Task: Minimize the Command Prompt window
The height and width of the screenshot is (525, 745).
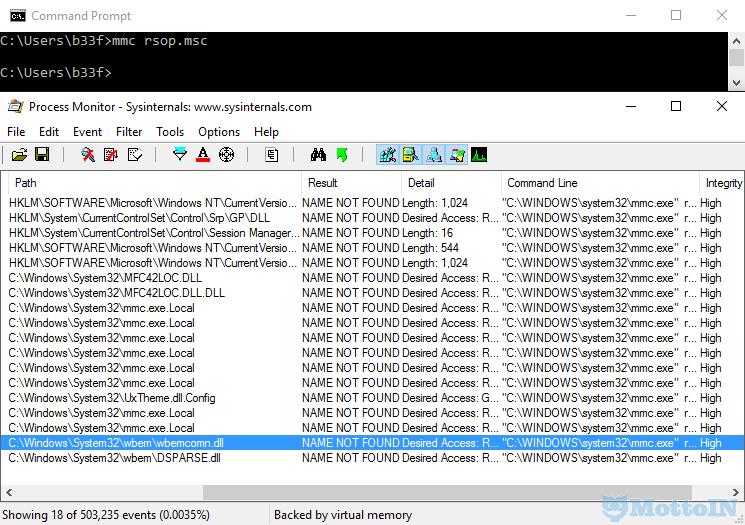Action: click(x=630, y=16)
